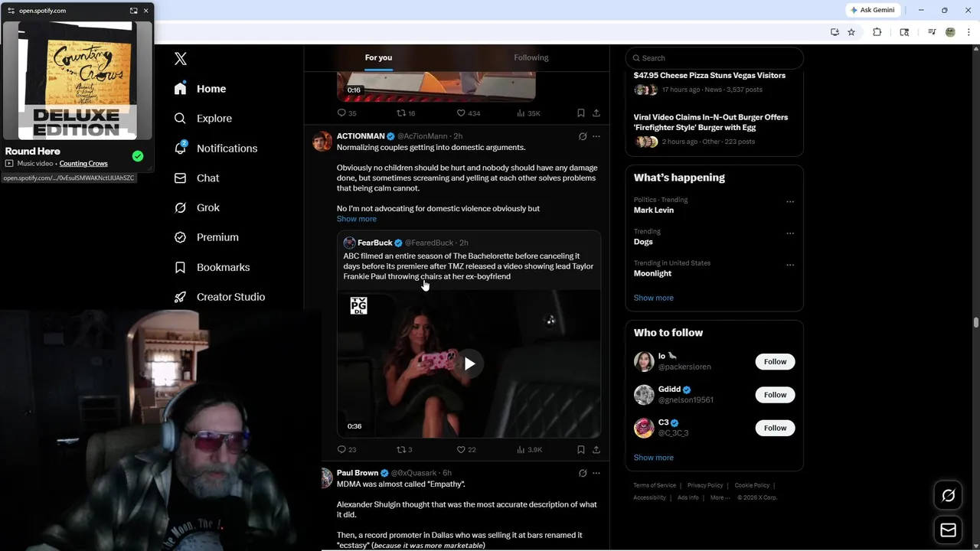980x551 pixels.
Task: Open more options for Moonlight trend
Action: pyautogui.click(x=790, y=266)
